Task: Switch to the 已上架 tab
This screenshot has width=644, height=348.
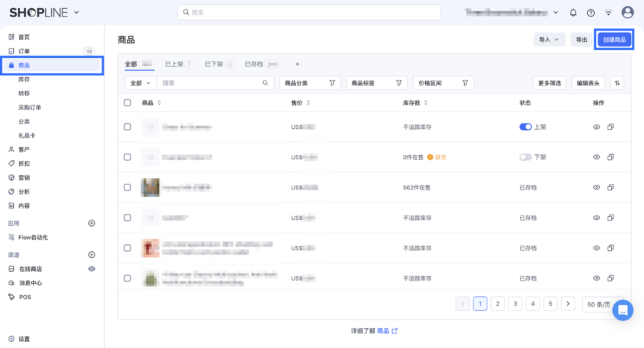Action: [x=174, y=64]
